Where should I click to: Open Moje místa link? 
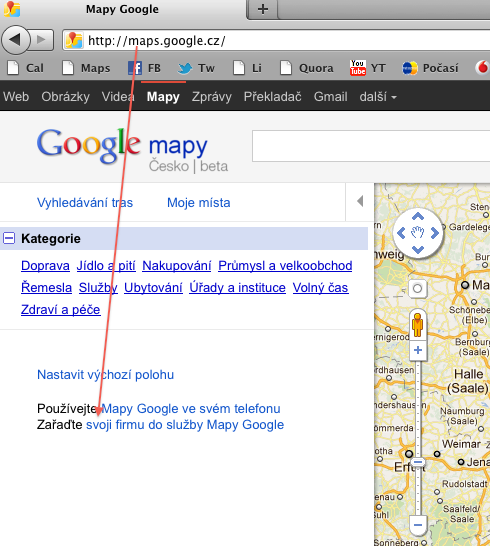199,203
